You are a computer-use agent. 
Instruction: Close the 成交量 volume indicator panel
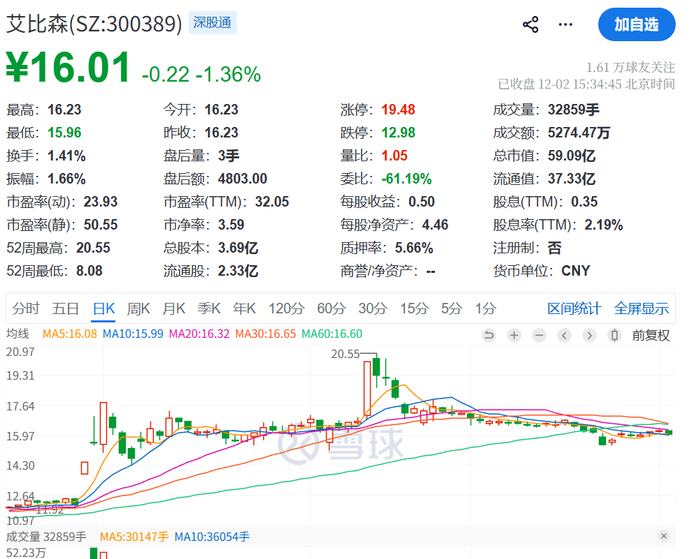click(x=664, y=536)
